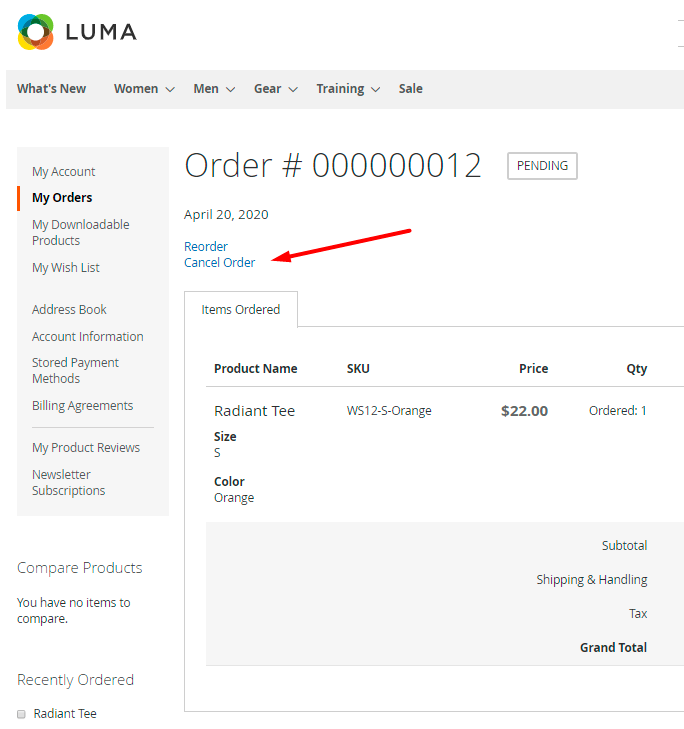
Task: Open Account Information in sidebar
Action: pyautogui.click(x=88, y=337)
